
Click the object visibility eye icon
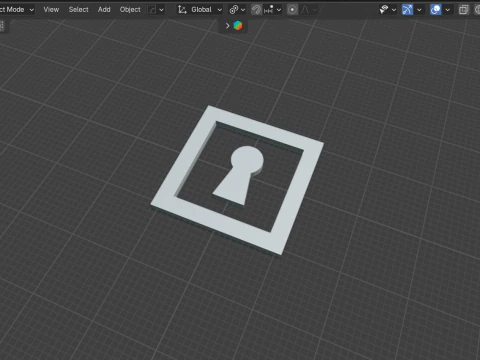(x=384, y=10)
